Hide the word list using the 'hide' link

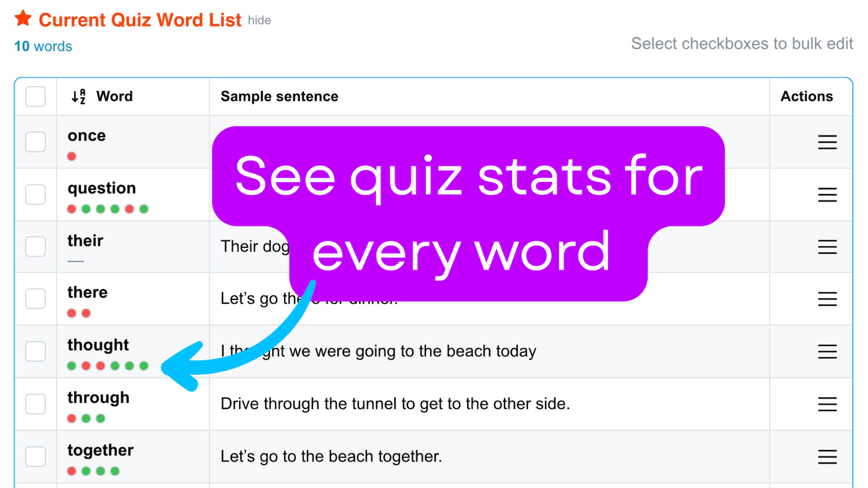259,21
